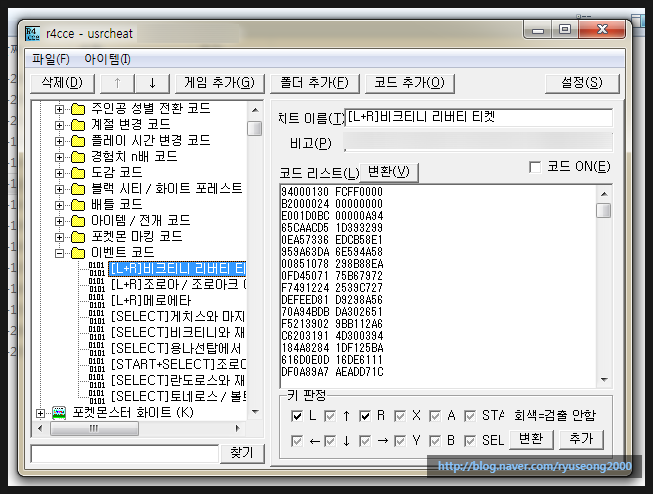
Task: Click the code list scrollbar thumb
Action: (603, 210)
